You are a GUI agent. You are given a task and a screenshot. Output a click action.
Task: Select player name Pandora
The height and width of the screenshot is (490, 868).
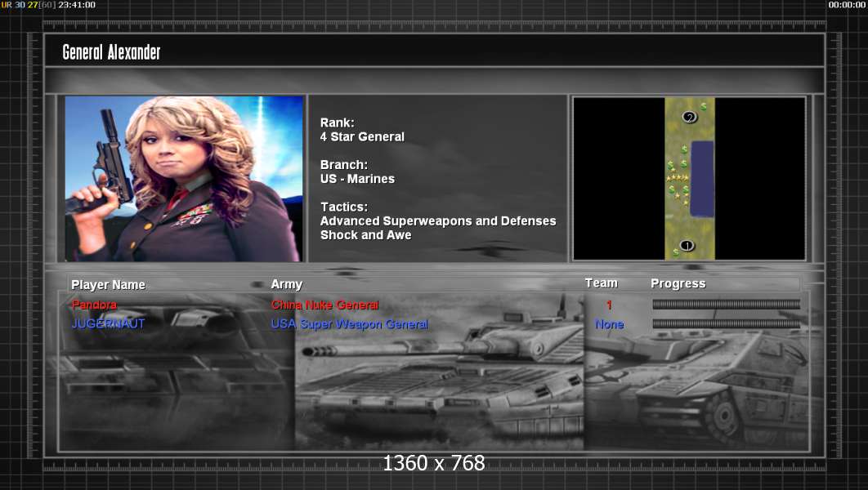coord(94,305)
